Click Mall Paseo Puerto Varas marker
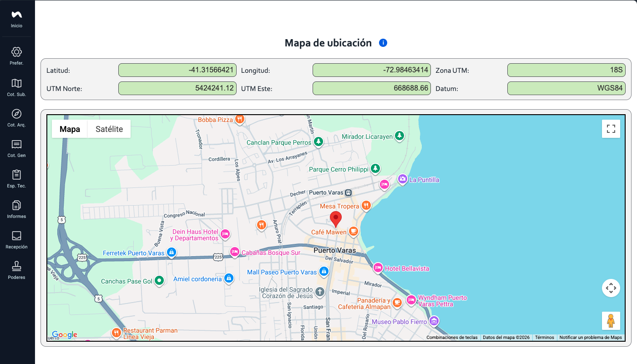Image resolution: width=637 pixels, height=364 pixels. pyautogui.click(x=324, y=272)
